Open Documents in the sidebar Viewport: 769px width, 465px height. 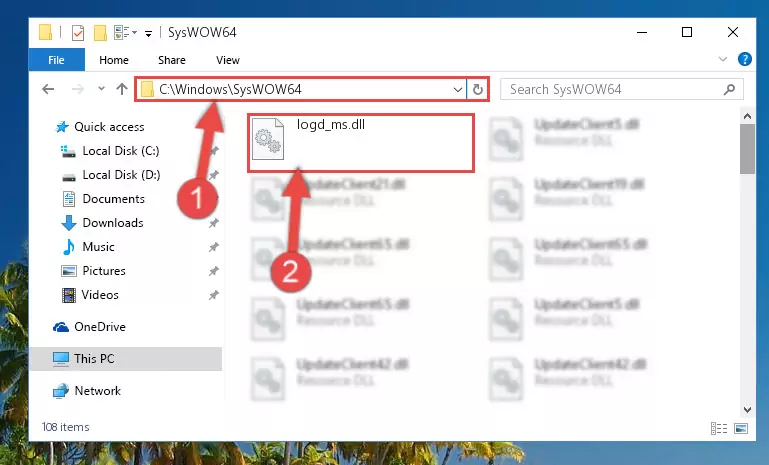(x=114, y=199)
